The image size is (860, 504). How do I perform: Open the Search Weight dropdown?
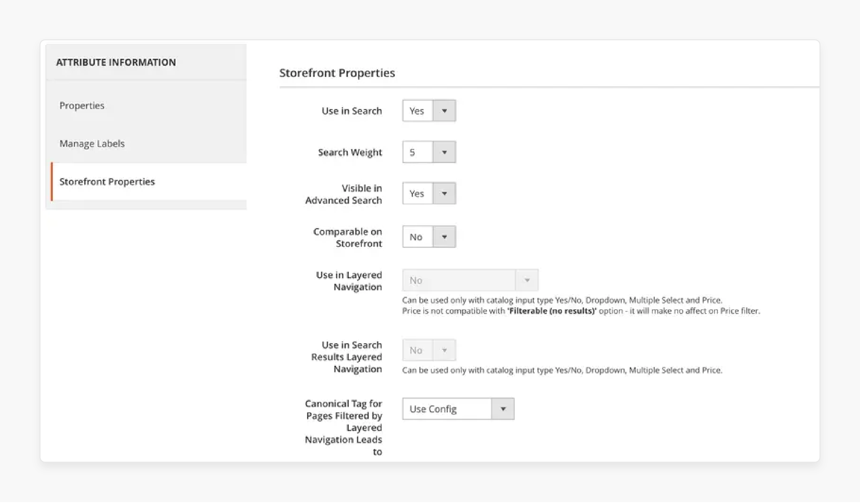click(x=429, y=152)
